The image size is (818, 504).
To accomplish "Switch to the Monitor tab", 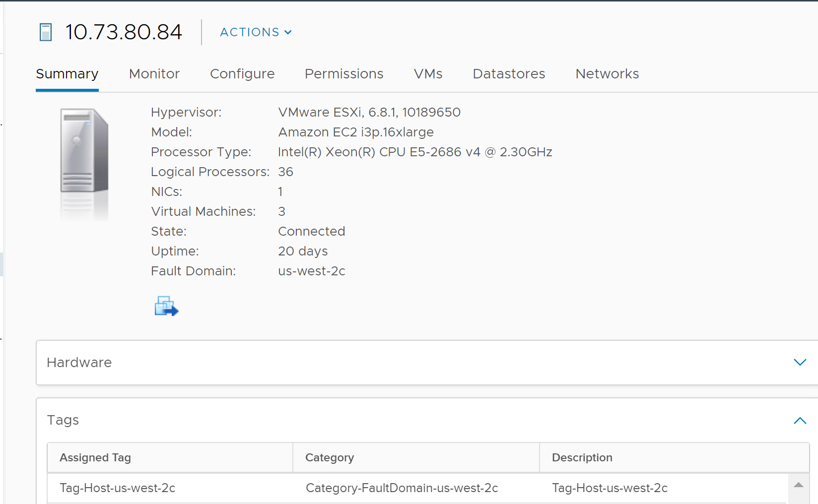I will (154, 74).
